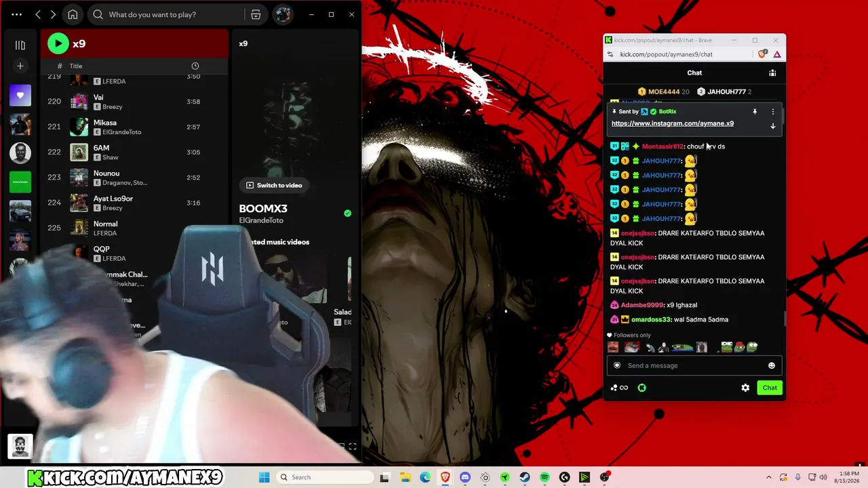
Task: Show hidden system tray icons
Action: (768, 477)
